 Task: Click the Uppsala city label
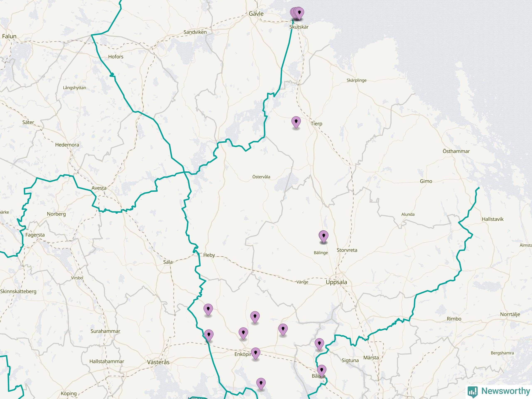[336, 282]
